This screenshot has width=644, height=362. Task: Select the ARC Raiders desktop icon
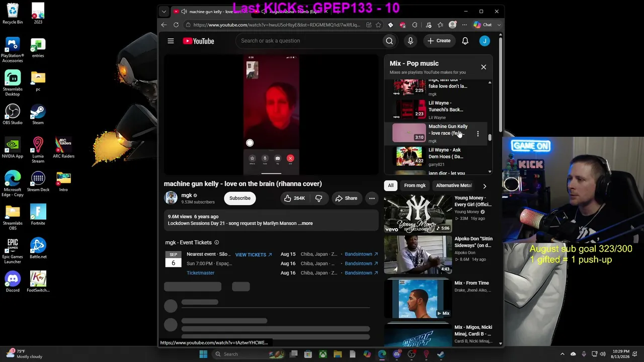[63, 148]
